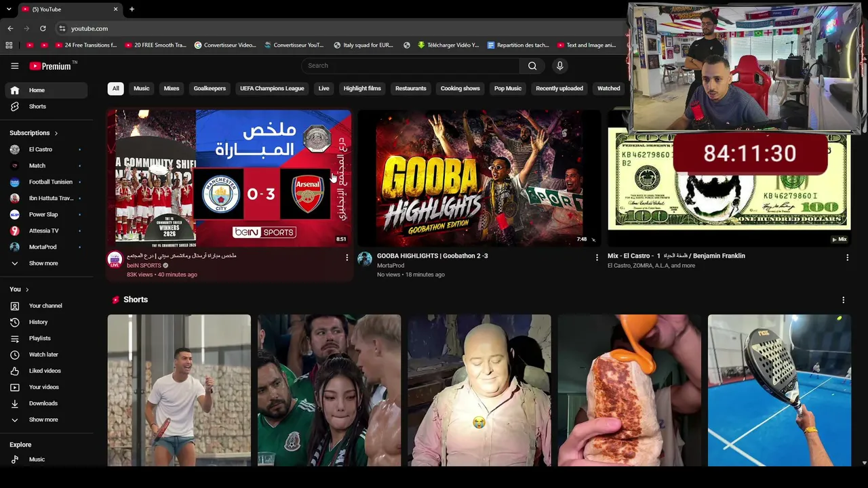This screenshot has width=868, height=488.
Task: Reload the youtube.com page
Action: pos(43,28)
